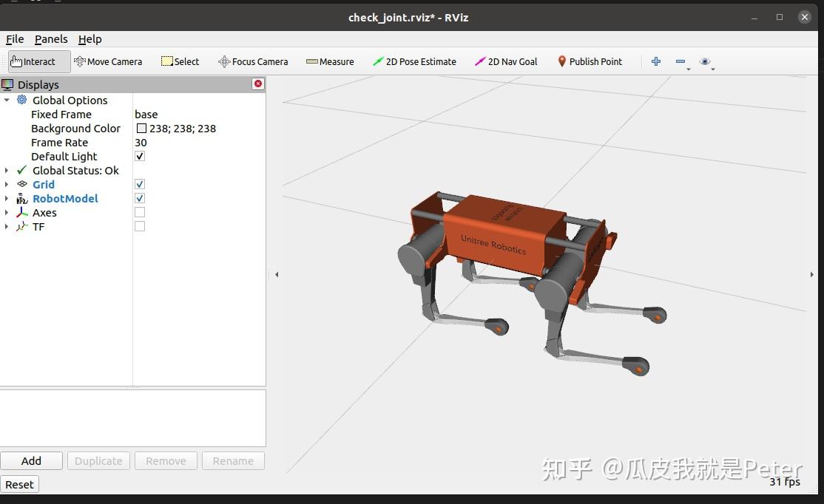Expand the Grid tree node
824x504 pixels.
[7, 184]
